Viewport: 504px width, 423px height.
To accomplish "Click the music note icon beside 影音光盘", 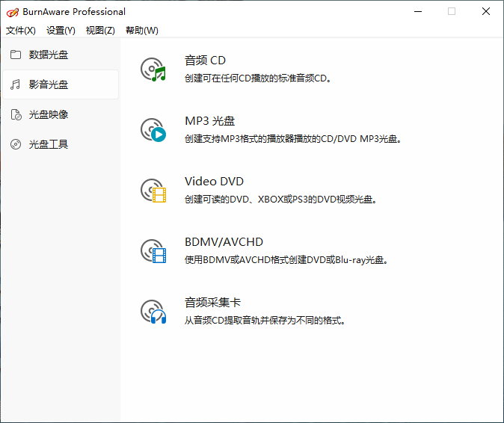I will [15, 84].
